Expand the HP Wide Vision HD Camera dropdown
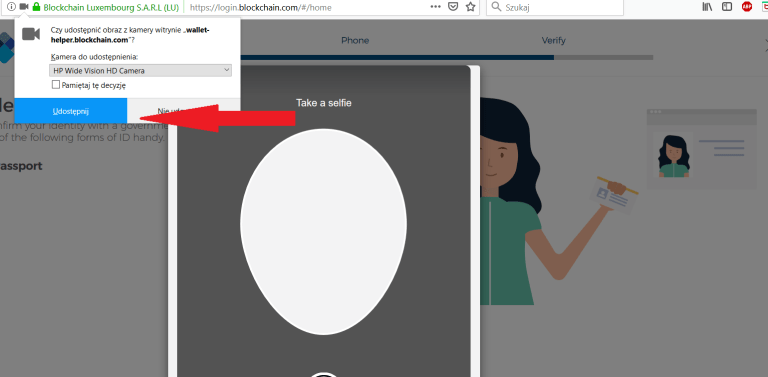This screenshot has width=768, height=377. coord(141,71)
